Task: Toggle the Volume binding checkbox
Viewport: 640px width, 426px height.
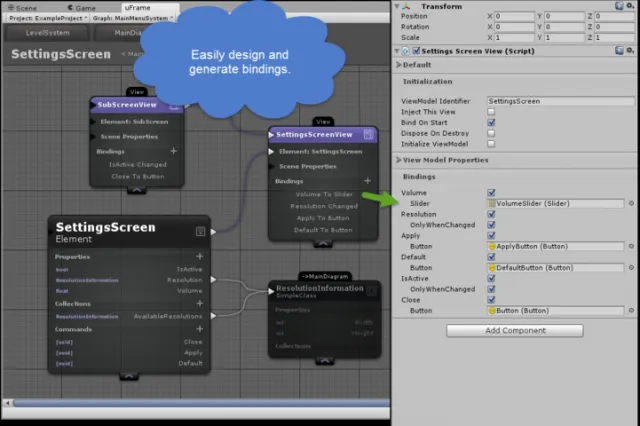Action: coord(491,192)
